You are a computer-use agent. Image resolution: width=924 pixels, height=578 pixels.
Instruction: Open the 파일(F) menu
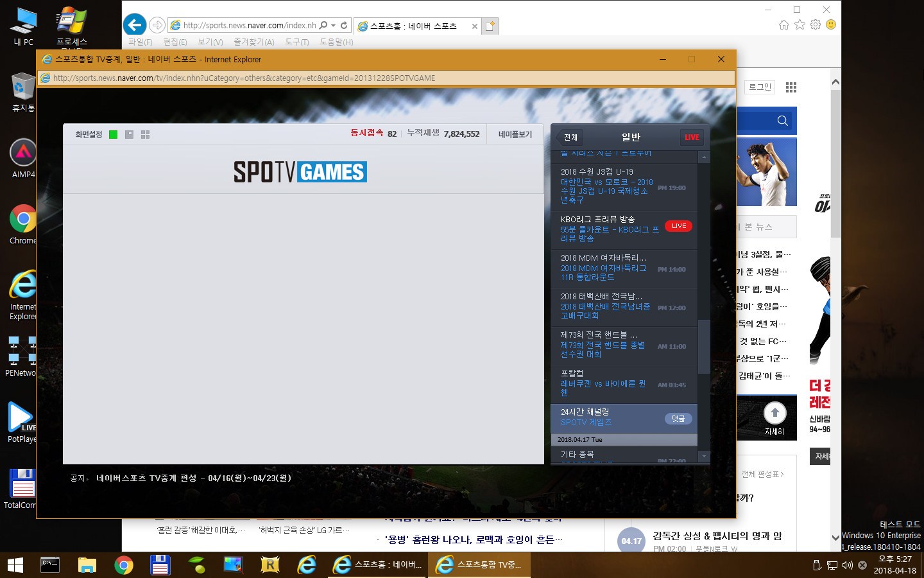pos(140,42)
